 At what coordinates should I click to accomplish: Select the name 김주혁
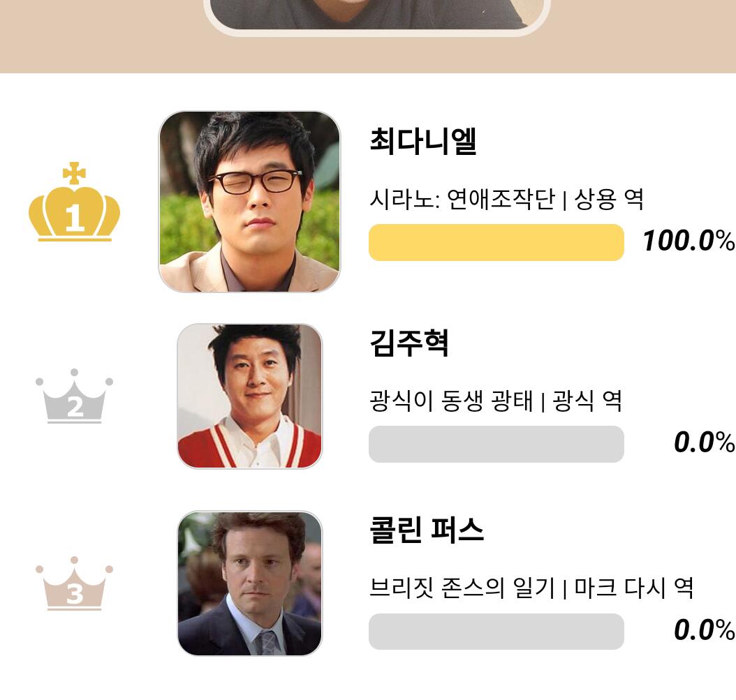coord(409,343)
